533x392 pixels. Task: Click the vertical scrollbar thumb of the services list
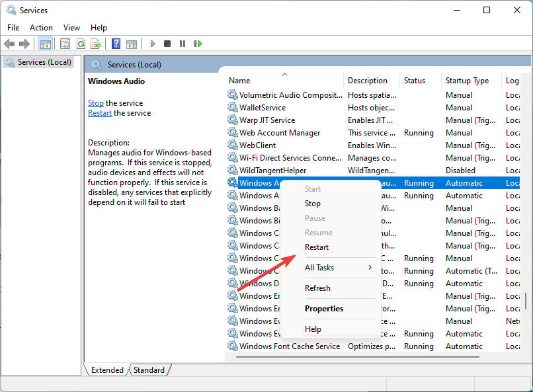pos(526,301)
